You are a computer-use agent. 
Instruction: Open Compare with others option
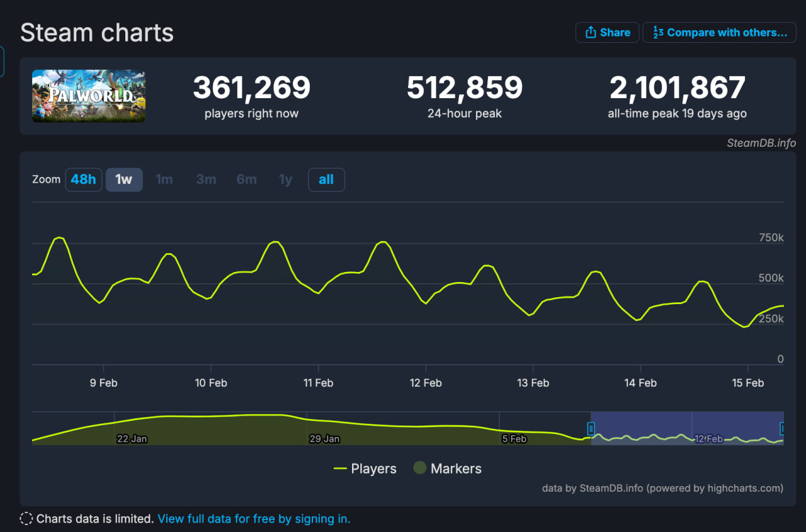click(719, 33)
